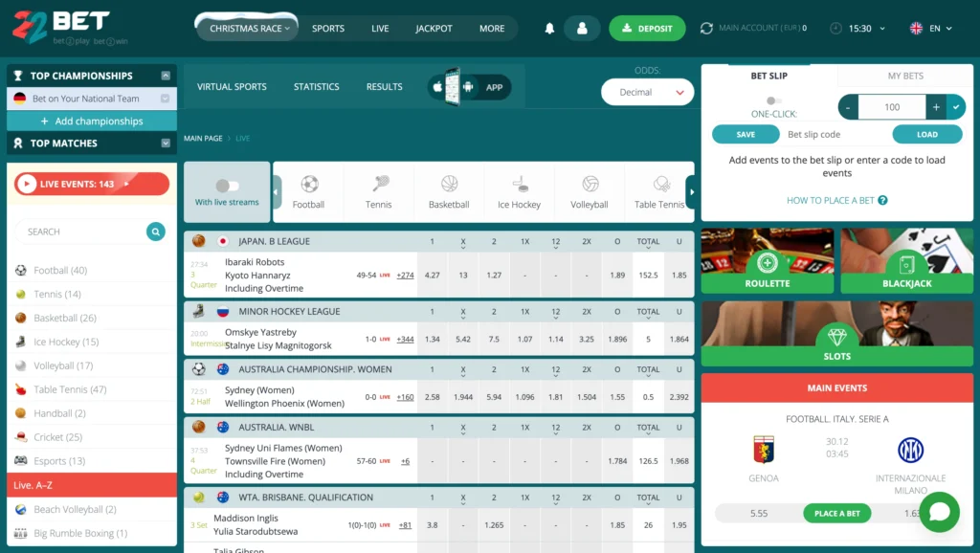The width and height of the screenshot is (980, 553).
Task: Open Live Events: 143 button
Action: point(92,184)
